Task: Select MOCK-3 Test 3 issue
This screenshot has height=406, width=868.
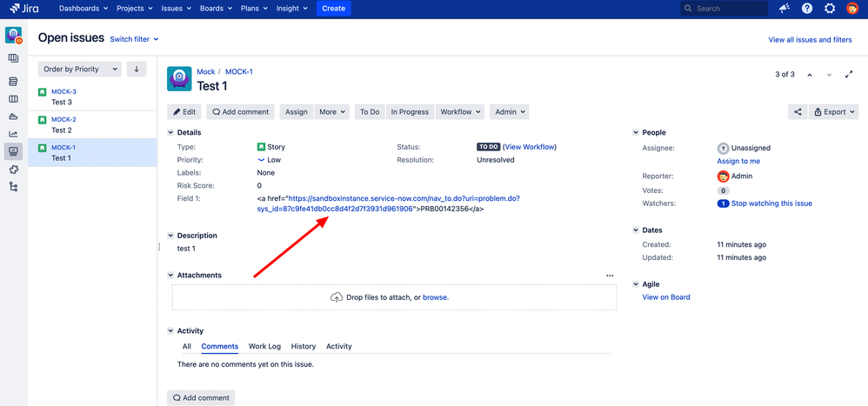Action: [92, 97]
